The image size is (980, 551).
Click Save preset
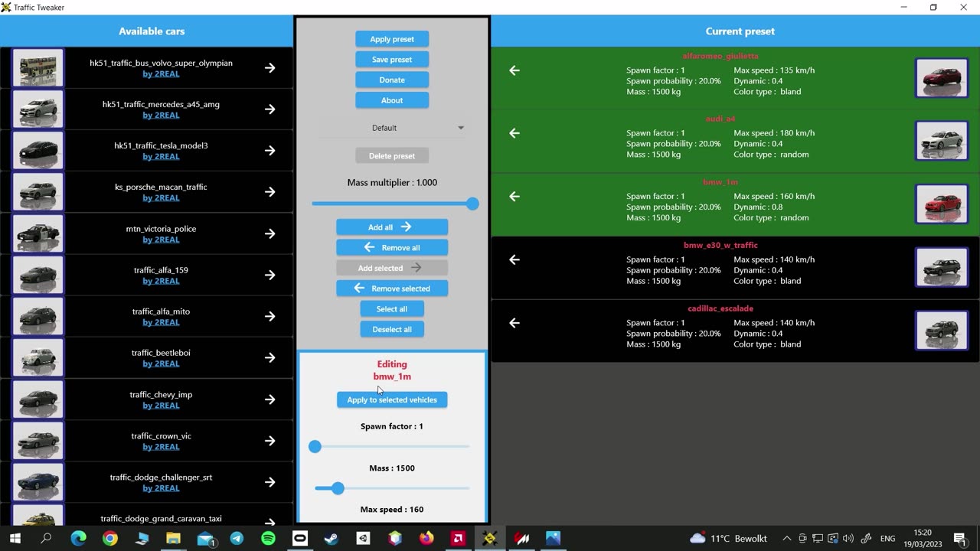tap(392, 60)
